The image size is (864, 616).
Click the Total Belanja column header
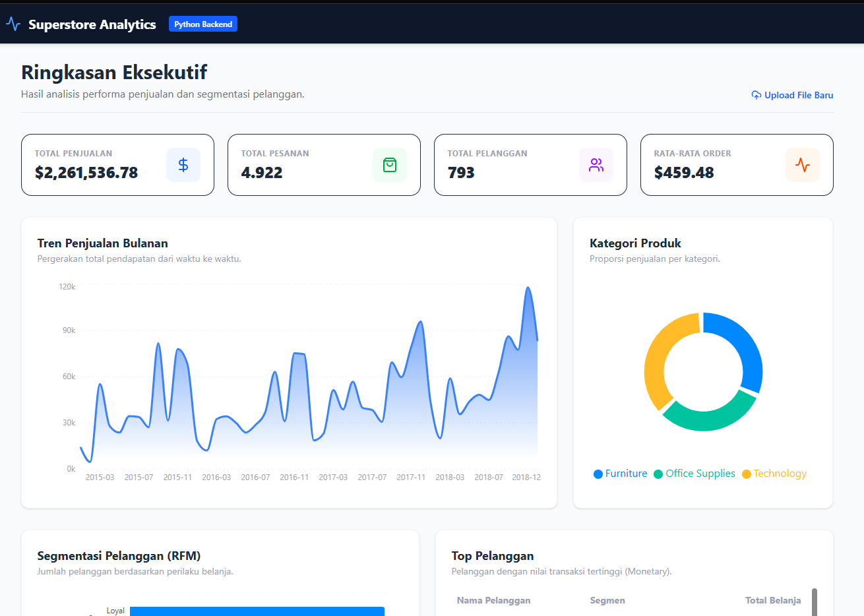(773, 600)
